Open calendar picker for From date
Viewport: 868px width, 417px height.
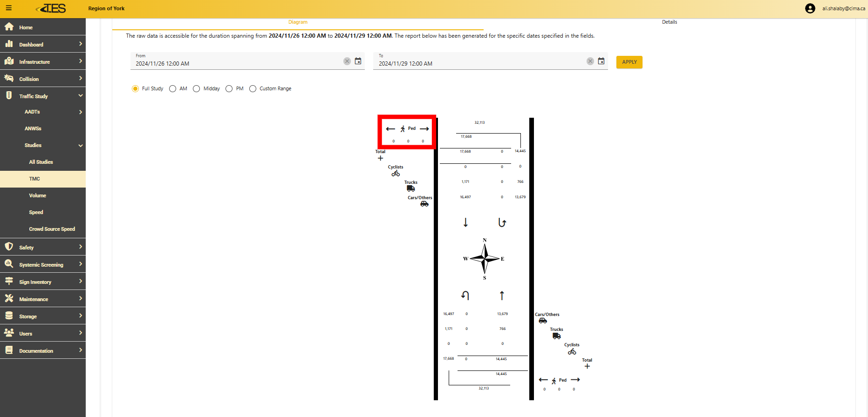tap(358, 61)
